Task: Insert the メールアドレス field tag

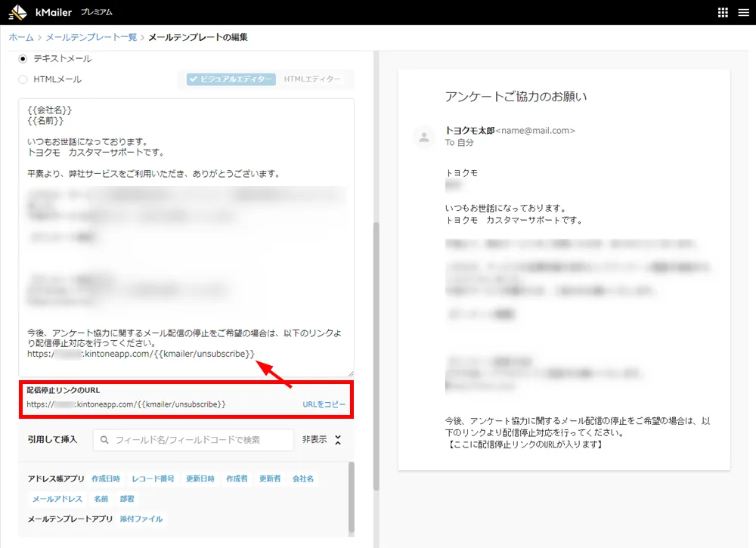Action: coord(58,498)
